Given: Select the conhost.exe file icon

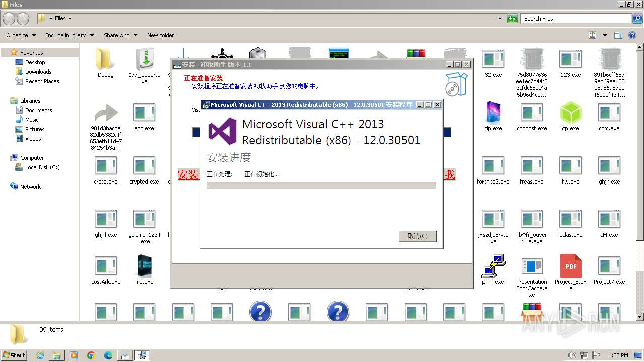Looking at the screenshot, I should click(x=532, y=113).
